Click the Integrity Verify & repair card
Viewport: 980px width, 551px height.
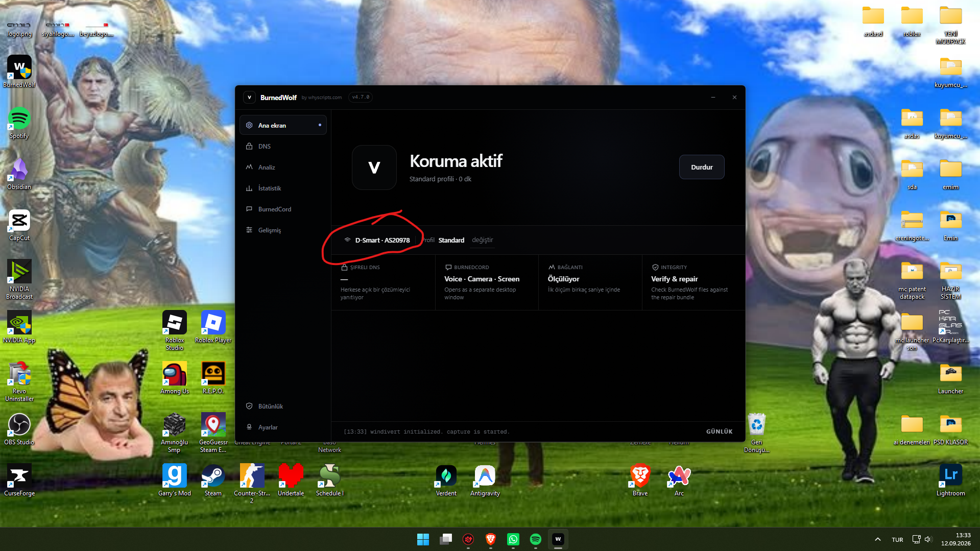(694, 282)
